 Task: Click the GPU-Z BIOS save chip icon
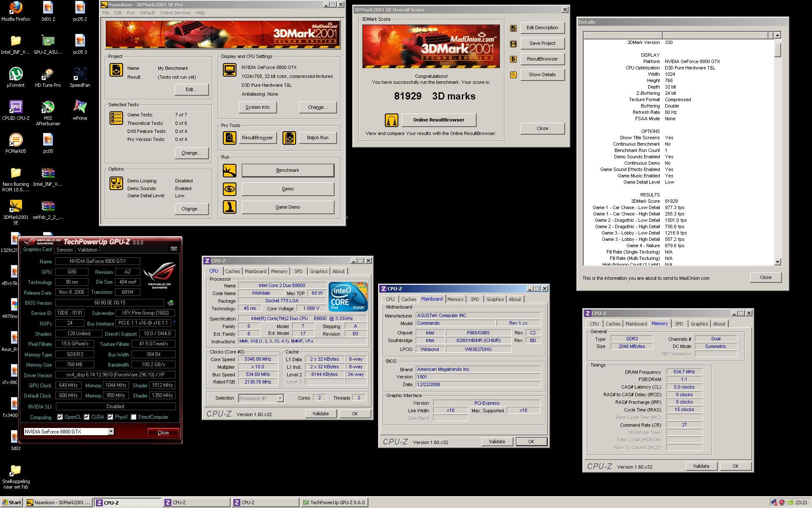coord(170,303)
